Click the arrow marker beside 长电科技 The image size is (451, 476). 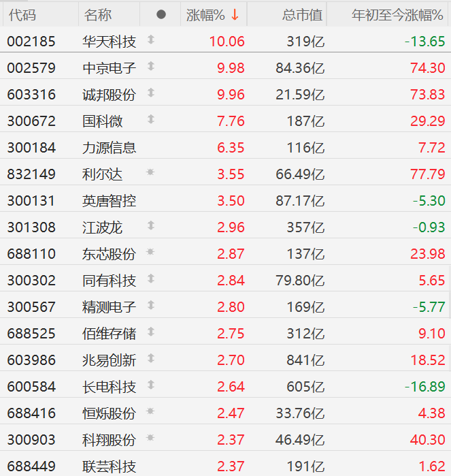(x=151, y=385)
